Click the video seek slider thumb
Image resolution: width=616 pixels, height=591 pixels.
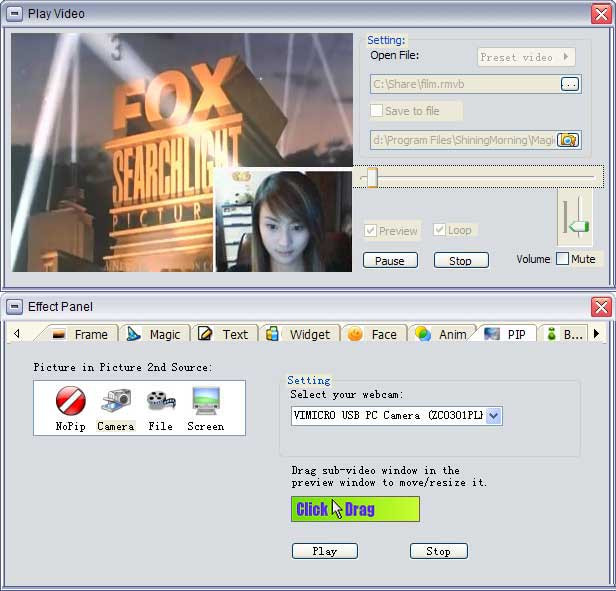[372, 178]
